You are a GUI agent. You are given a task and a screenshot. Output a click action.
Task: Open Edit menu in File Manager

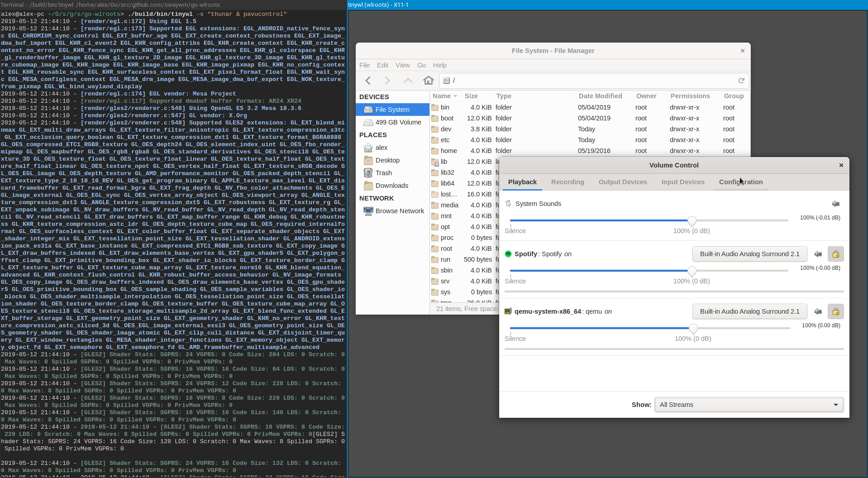[x=382, y=65]
